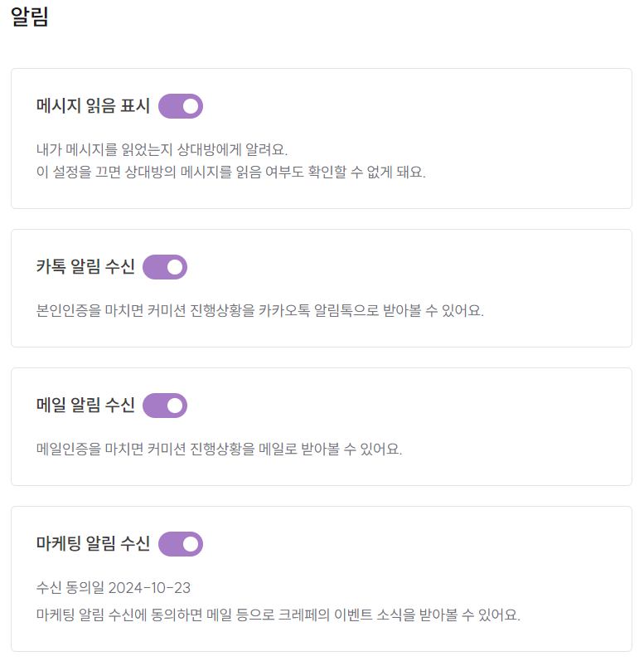Turn off the 메시지 읽음 표시 toggle
Screen dimensions: 644x661
(180, 106)
